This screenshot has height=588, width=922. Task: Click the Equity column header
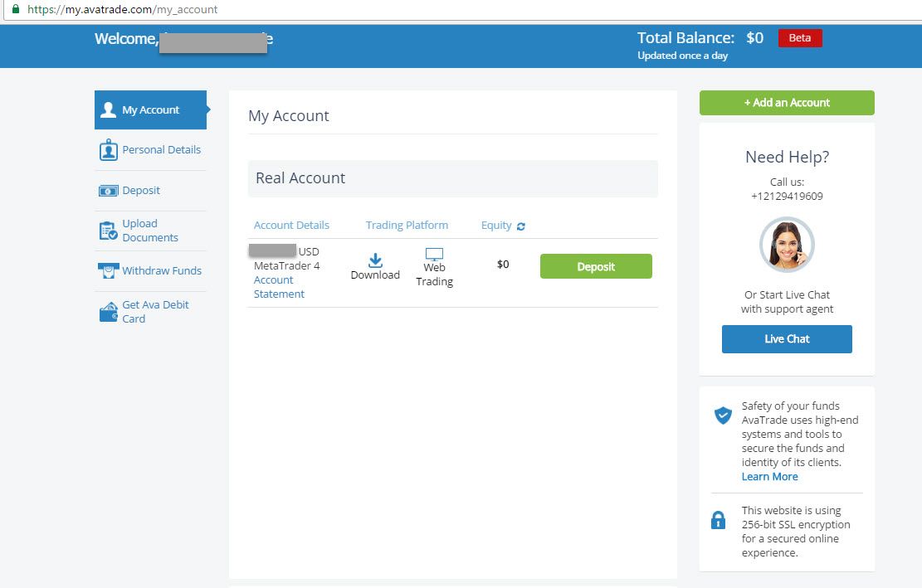(x=496, y=225)
